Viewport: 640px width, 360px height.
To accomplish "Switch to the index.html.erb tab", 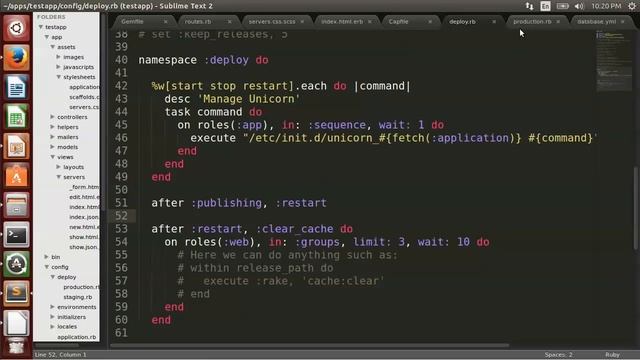I will (x=342, y=22).
